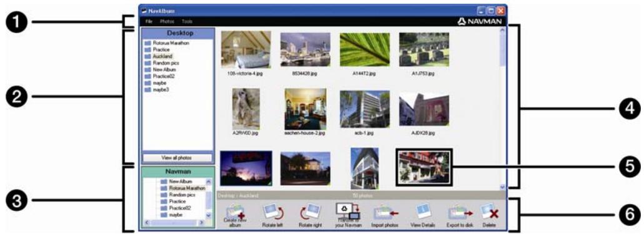Click the A144T2.jpg file name label
The height and width of the screenshot is (234, 644).
[364, 74]
